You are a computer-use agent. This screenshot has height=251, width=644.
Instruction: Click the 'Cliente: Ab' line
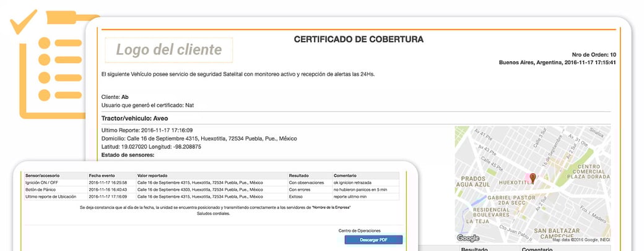(115, 97)
